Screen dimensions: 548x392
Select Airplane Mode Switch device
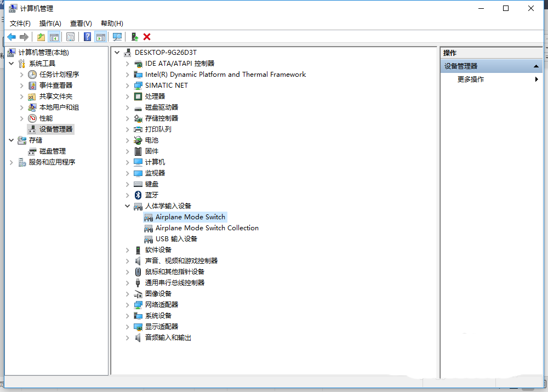click(x=190, y=217)
